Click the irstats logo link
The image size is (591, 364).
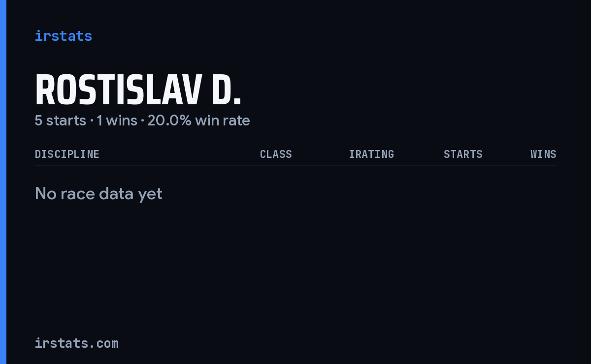tap(63, 36)
